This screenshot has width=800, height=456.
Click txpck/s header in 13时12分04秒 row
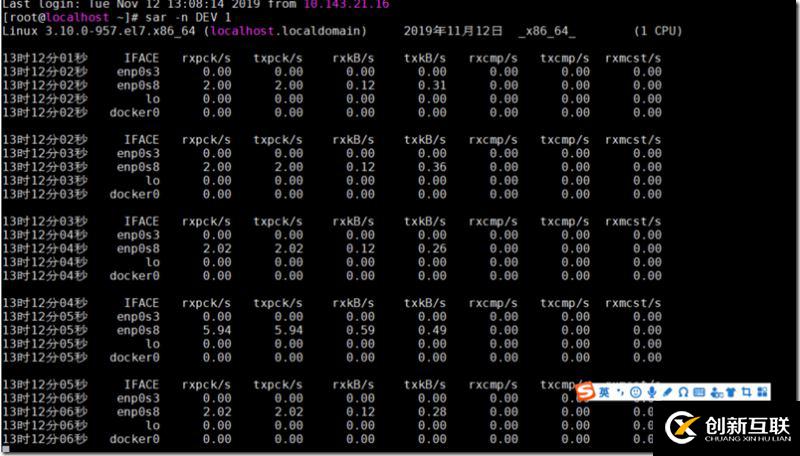[278, 303]
